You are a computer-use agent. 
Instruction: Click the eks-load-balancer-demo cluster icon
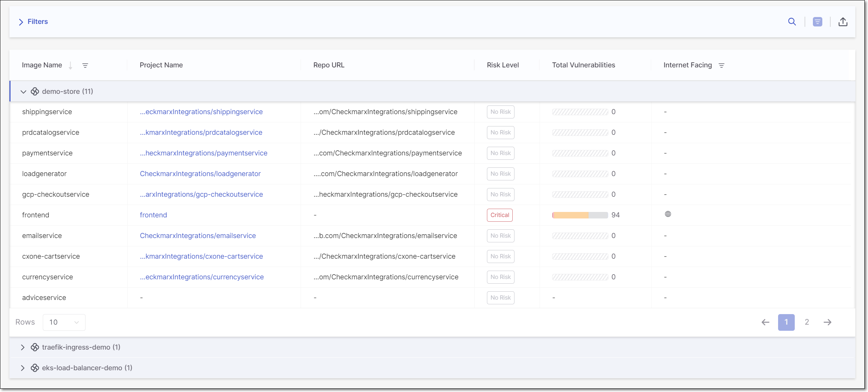tap(35, 368)
